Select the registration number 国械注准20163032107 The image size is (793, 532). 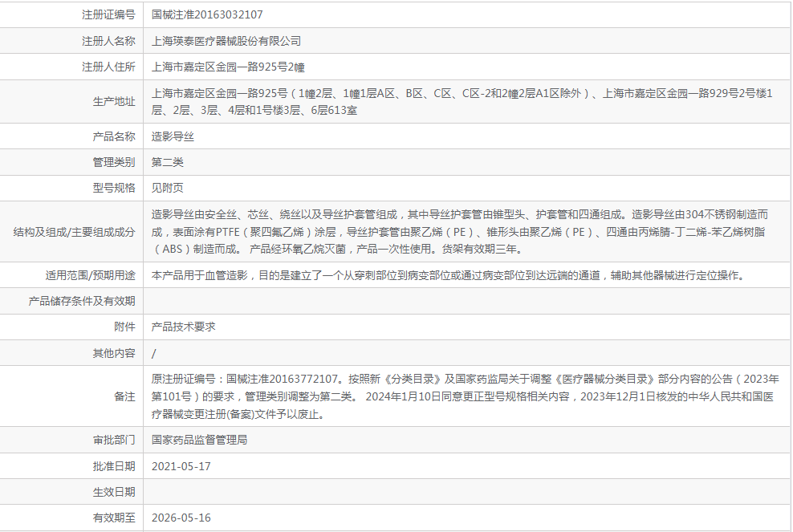207,14
